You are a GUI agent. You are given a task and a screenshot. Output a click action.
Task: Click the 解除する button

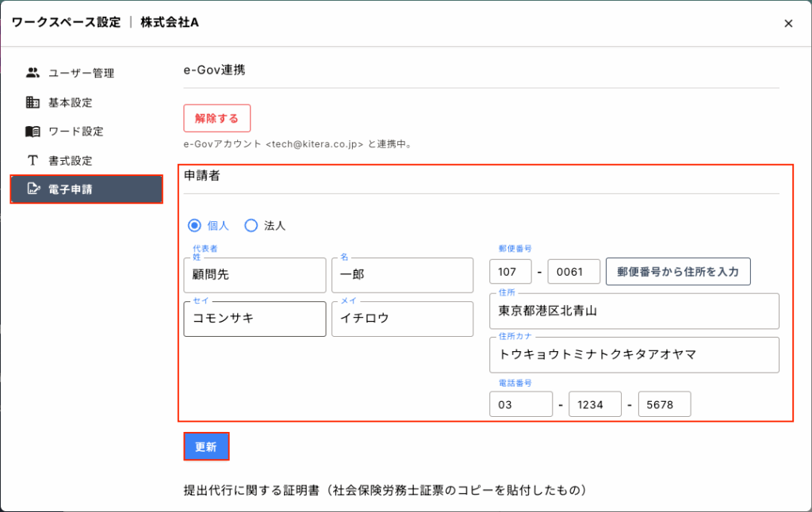tap(217, 118)
